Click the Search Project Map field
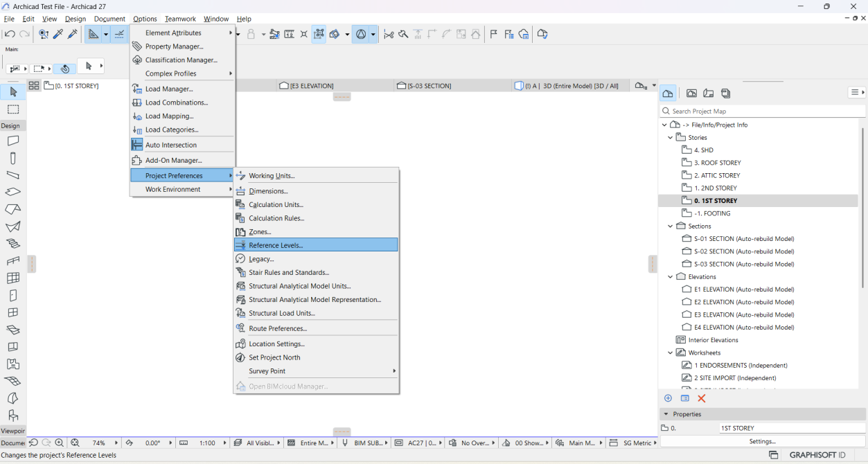 tap(762, 111)
